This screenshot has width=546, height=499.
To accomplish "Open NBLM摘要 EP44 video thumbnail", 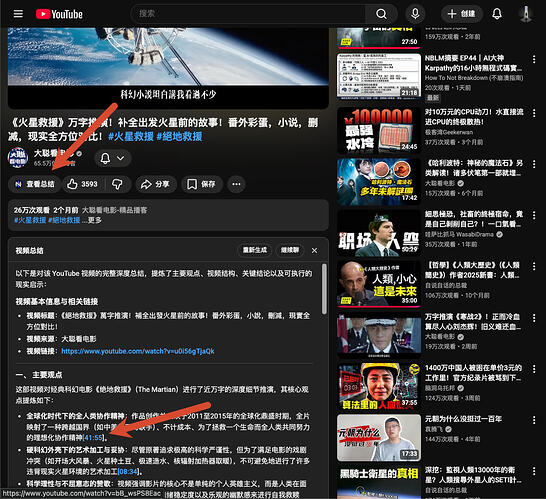I will click(379, 76).
